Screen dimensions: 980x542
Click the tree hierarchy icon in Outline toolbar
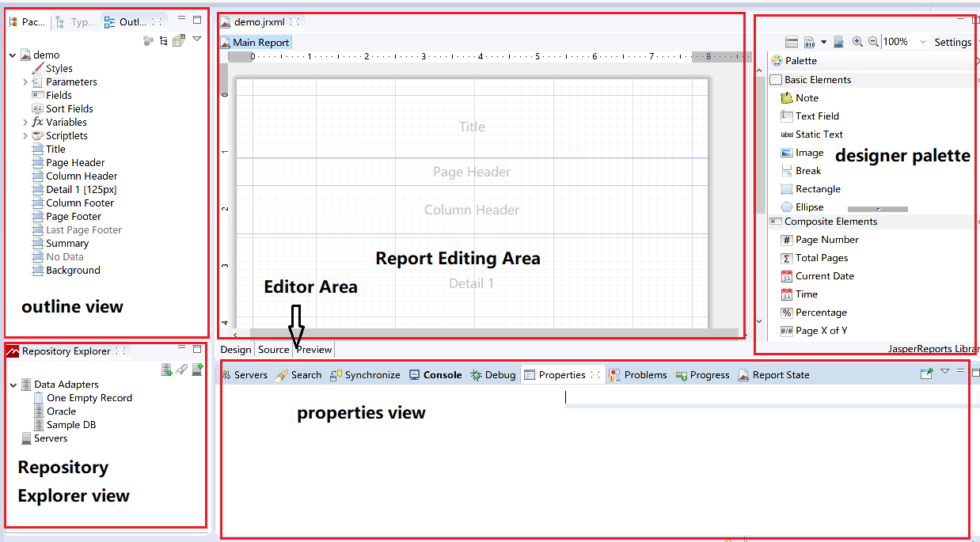163,40
